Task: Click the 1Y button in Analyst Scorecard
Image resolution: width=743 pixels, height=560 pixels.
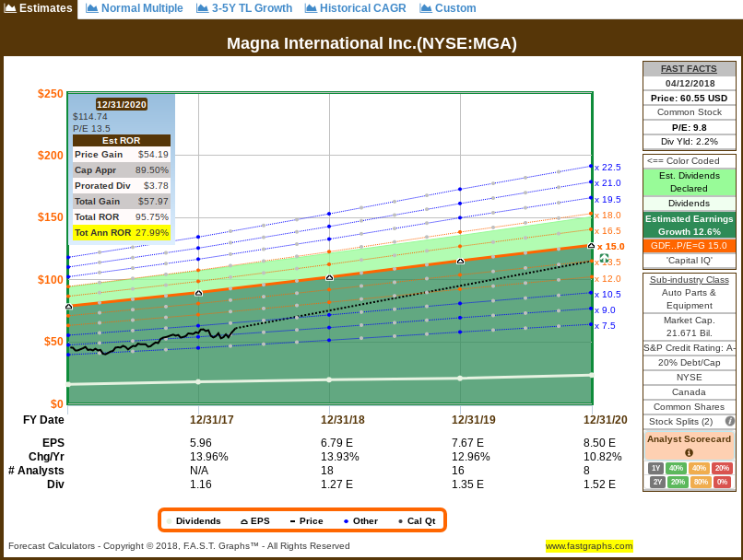Action: coord(657,468)
